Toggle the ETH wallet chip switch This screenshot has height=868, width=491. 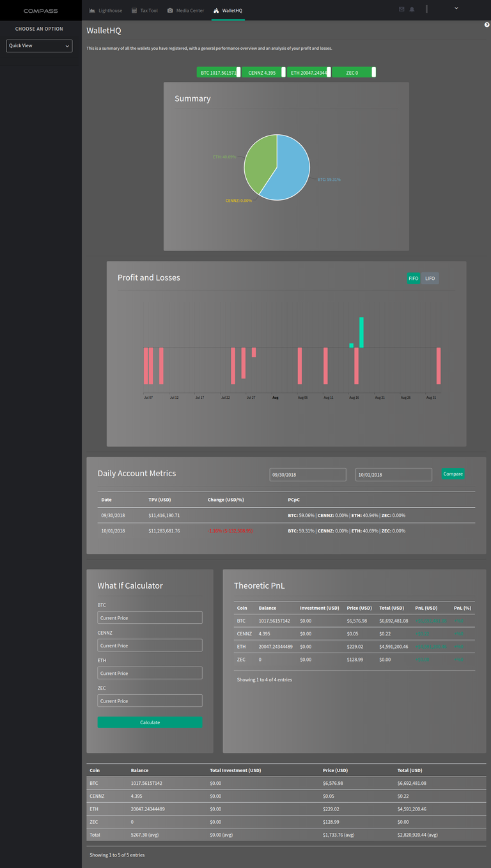(x=329, y=72)
